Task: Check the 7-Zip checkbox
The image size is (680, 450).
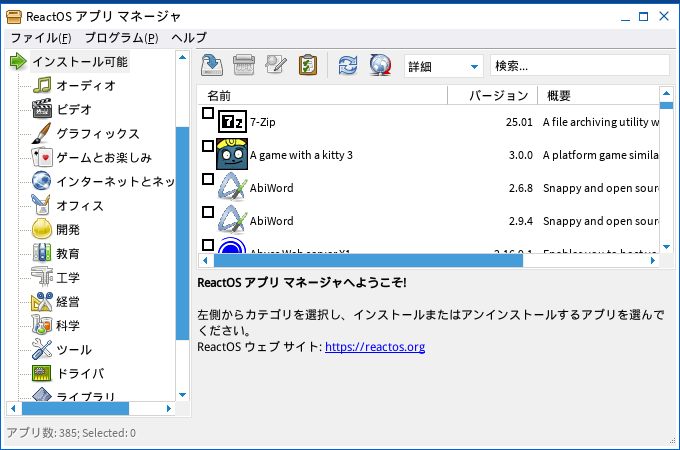Action: point(208,113)
